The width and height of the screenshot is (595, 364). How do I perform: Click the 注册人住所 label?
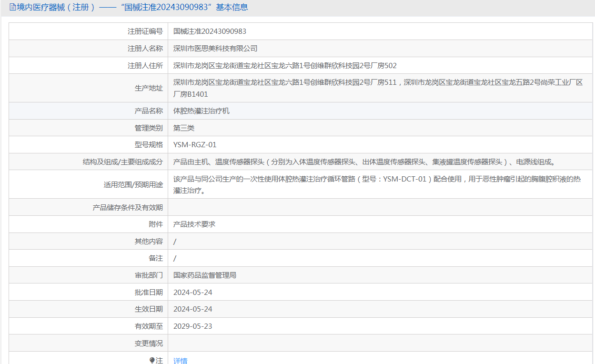(x=145, y=66)
